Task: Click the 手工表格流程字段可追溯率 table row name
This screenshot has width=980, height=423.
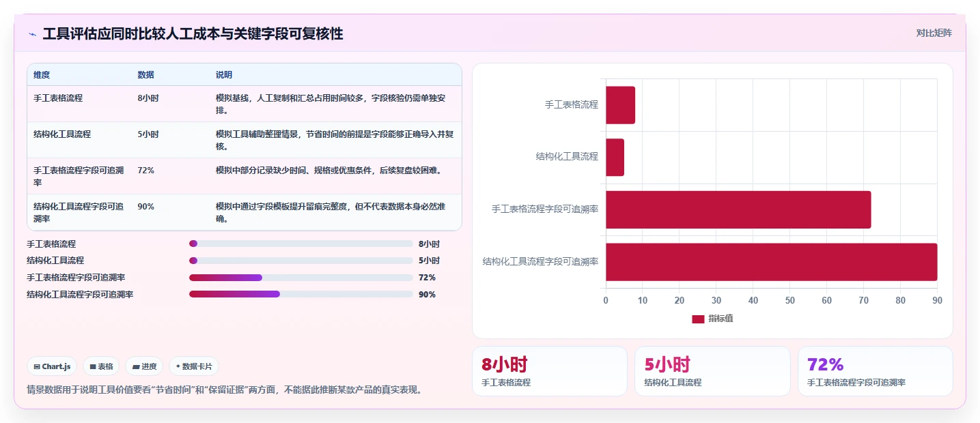Action: point(79,176)
